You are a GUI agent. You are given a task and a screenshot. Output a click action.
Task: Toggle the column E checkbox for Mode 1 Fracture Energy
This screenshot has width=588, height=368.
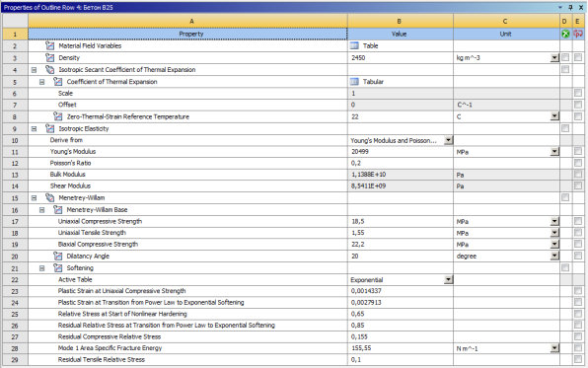(x=578, y=348)
